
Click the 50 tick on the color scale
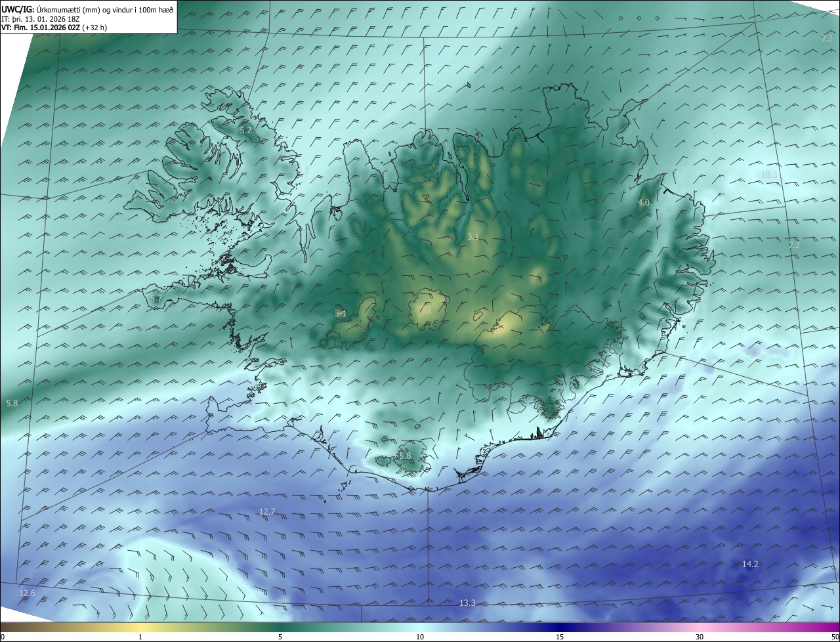[835, 637]
